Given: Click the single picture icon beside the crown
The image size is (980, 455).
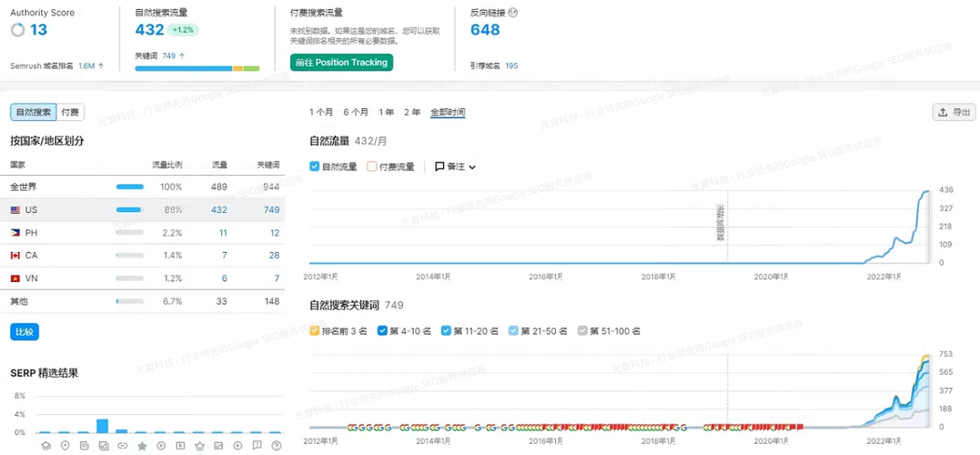Looking at the screenshot, I should click(x=218, y=446).
